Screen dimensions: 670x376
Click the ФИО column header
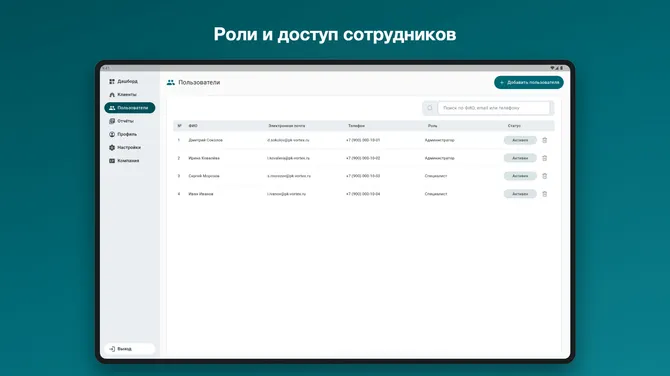[x=193, y=126]
